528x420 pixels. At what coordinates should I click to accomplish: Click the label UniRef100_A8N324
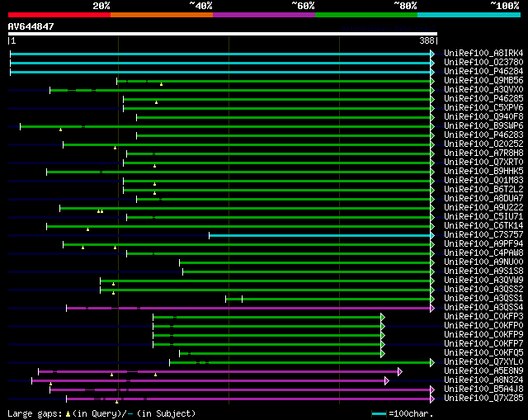pyautogui.click(x=483, y=380)
